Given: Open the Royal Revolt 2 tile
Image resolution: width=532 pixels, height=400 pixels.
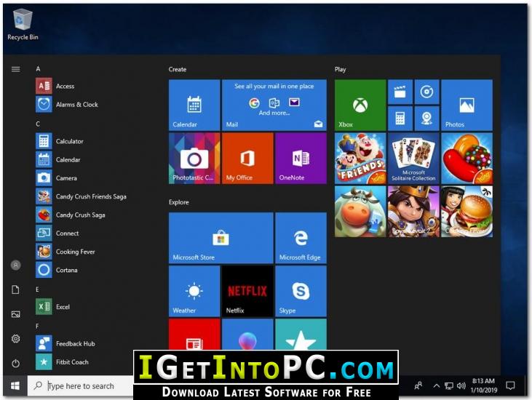Looking at the screenshot, I should 413,211.
